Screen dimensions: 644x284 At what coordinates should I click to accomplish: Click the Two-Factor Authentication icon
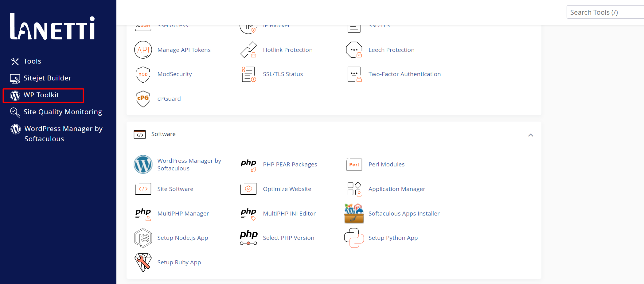pyautogui.click(x=354, y=74)
